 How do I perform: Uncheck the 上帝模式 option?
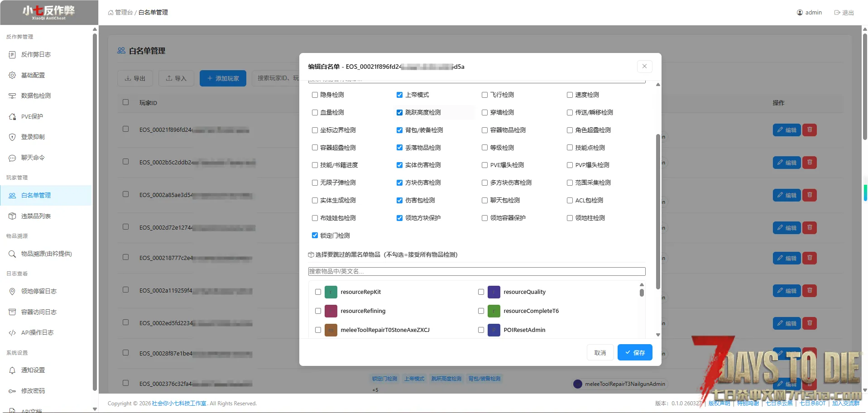(x=399, y=95)
